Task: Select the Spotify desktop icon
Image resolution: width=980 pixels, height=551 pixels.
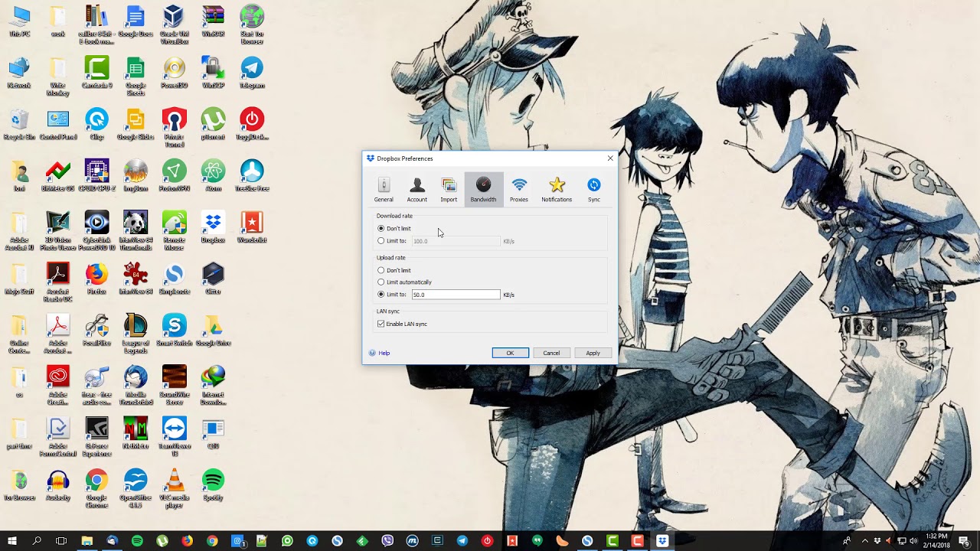Action: coord(213,485)
